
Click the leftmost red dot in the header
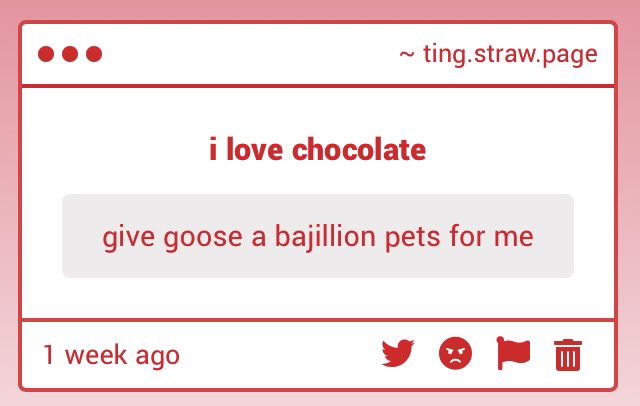click(x=46, y=54)
